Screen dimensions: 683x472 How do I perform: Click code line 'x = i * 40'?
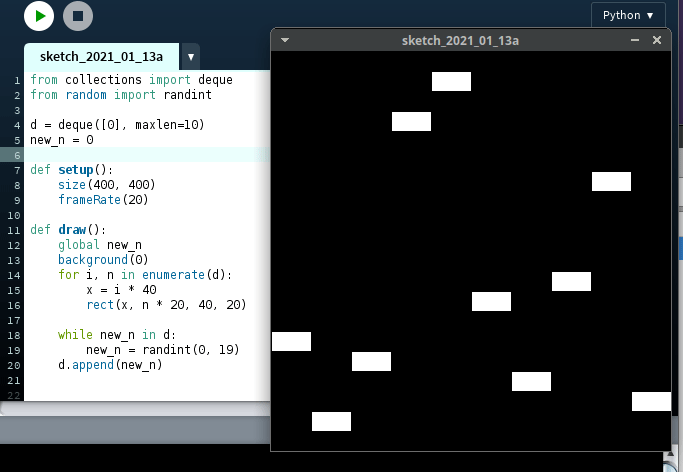click(x=122, y=290)
